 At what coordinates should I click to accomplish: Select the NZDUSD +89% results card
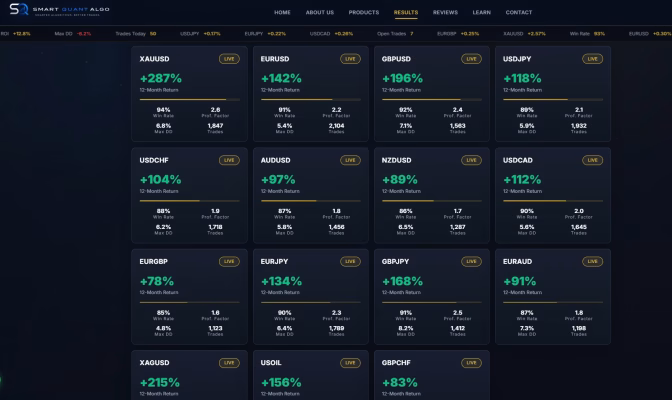[x=432, y=195]
